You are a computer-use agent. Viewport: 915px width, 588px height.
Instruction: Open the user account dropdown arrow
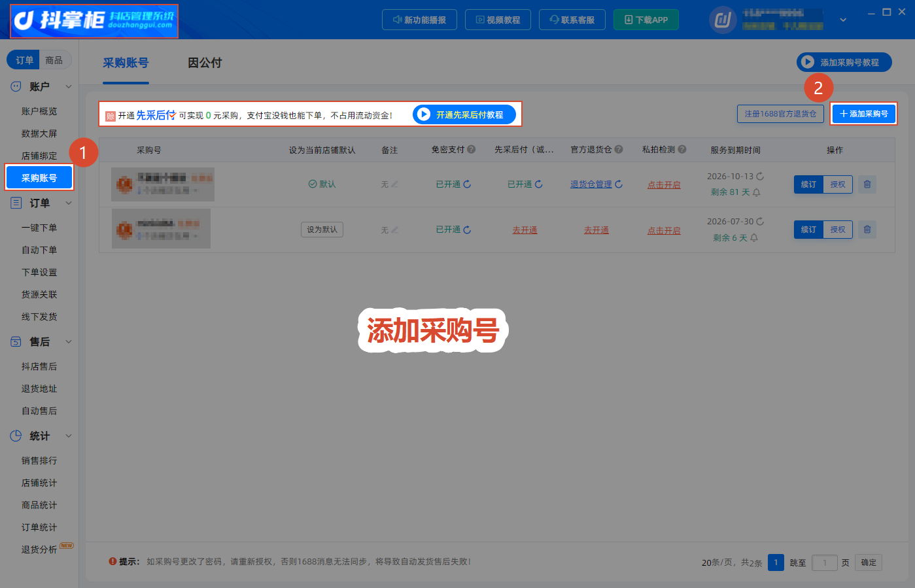(x=843, y=20)
